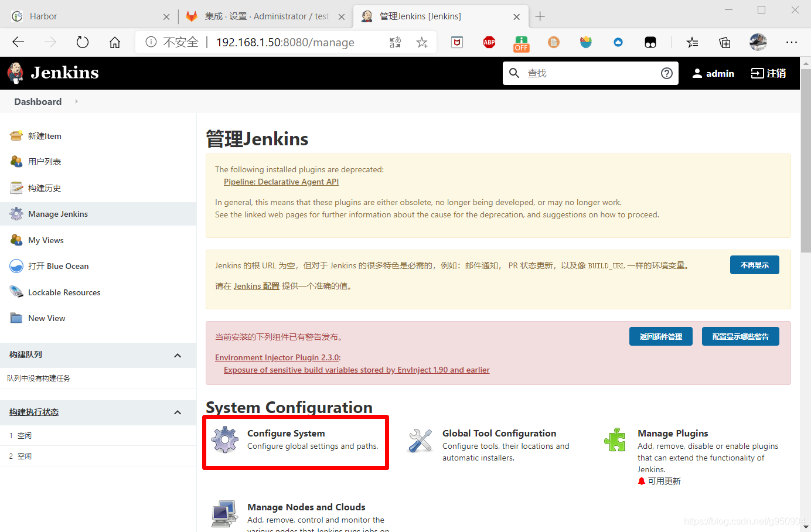Click the browser address bar URL
811x532 pixels.
(x=285, y=42)
